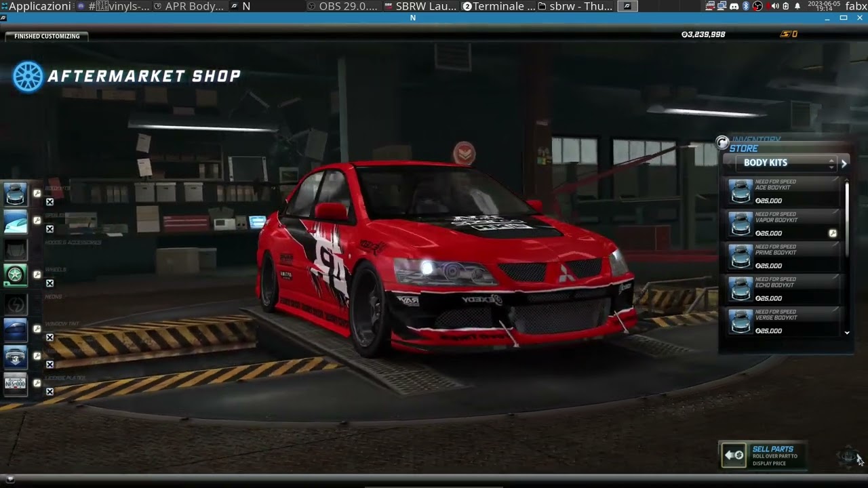This screenshot has width=868, height=488.
Task: Remove installed wheels with their X button
Action: coord(50,283)
